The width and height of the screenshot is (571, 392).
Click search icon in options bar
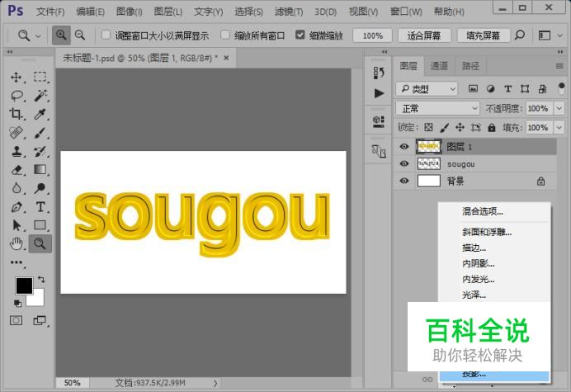click(520, 35)
